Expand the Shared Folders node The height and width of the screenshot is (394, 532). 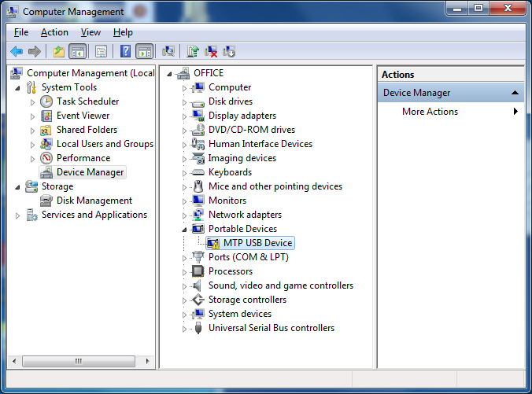point(32,131)
